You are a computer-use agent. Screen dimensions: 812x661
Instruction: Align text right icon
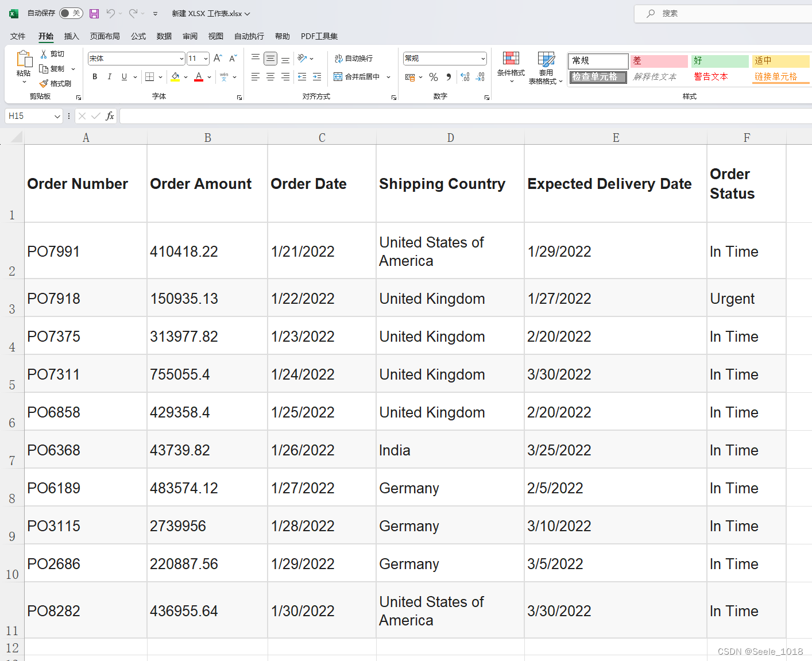coord(285,76)
